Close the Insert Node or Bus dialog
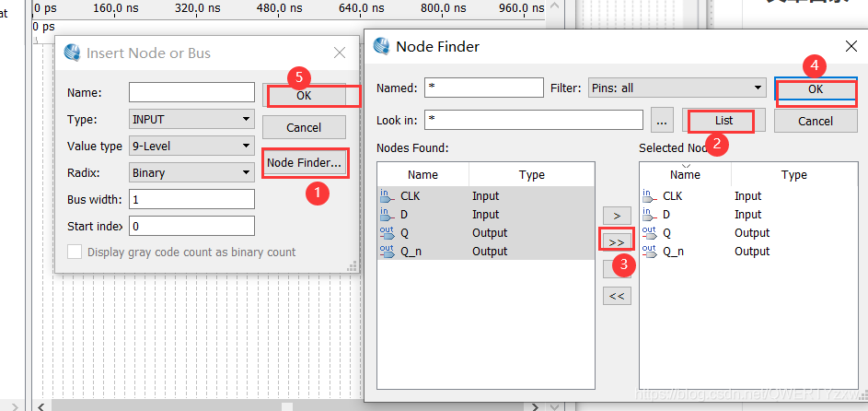Viewport: 868px width, 411px height. coord(340,53)
